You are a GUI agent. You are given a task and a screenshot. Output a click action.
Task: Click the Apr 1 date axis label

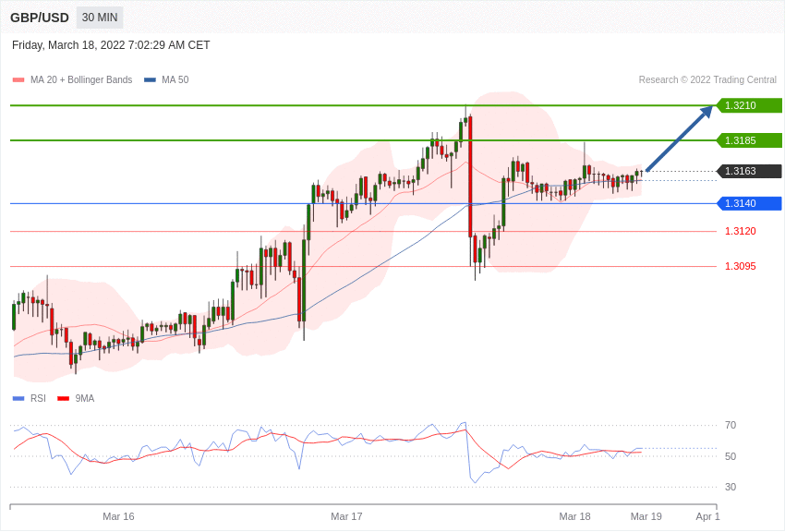pyautogui.click(x=707, y=516)
